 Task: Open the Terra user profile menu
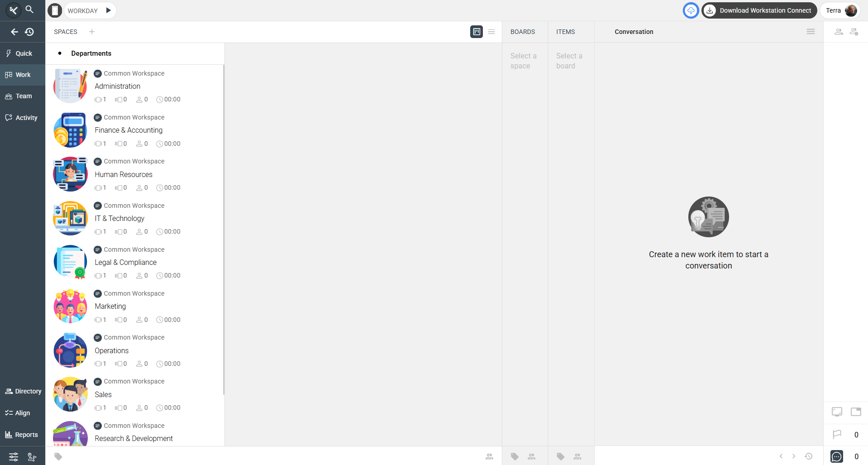pos(841,10)
